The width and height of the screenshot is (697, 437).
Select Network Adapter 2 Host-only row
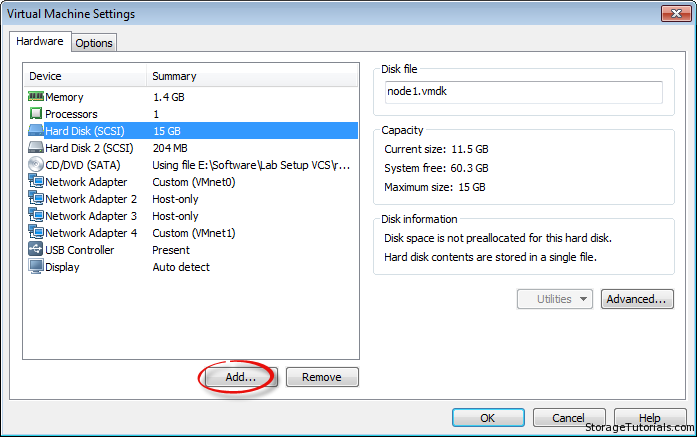[x=190, y=199]
